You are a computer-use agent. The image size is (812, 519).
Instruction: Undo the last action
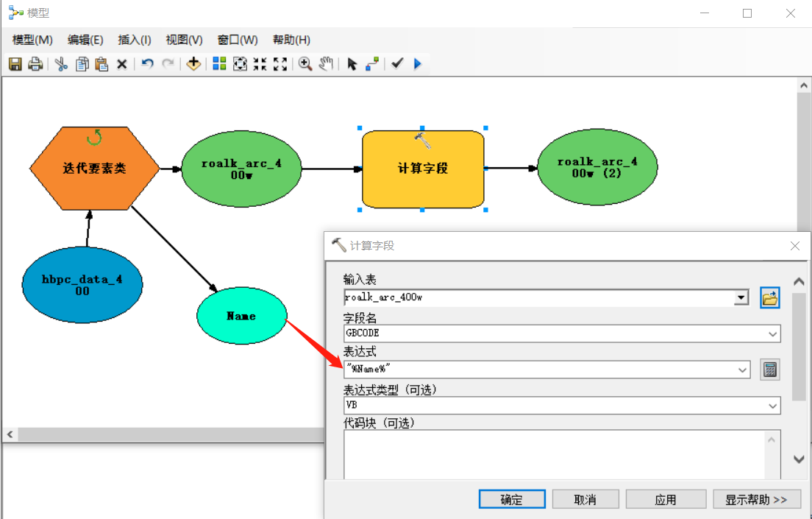148,64
